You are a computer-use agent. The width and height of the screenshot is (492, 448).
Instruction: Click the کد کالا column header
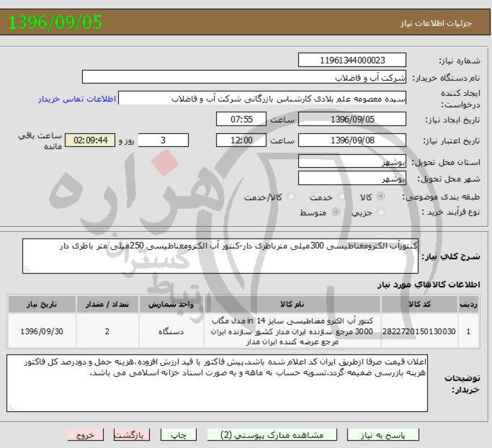click(x=419, y=305)
